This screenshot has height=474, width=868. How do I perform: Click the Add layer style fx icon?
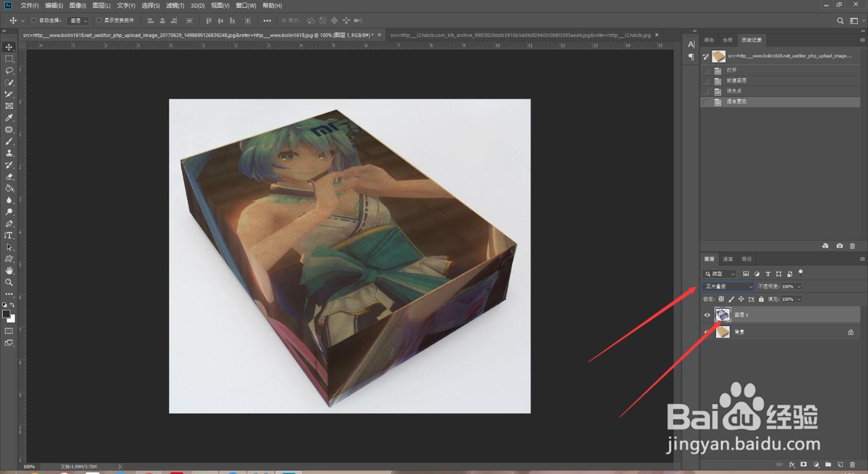(792, 465)
